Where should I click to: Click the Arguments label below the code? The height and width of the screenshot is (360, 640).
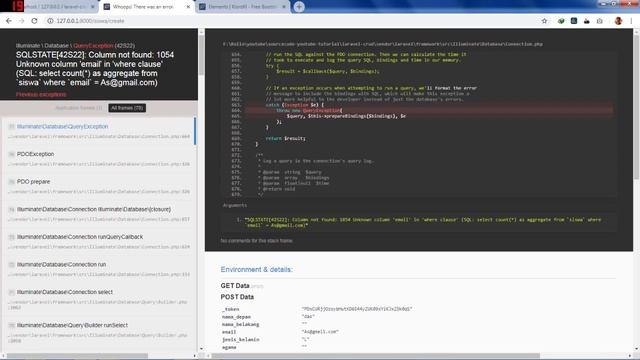pos(235,205)
